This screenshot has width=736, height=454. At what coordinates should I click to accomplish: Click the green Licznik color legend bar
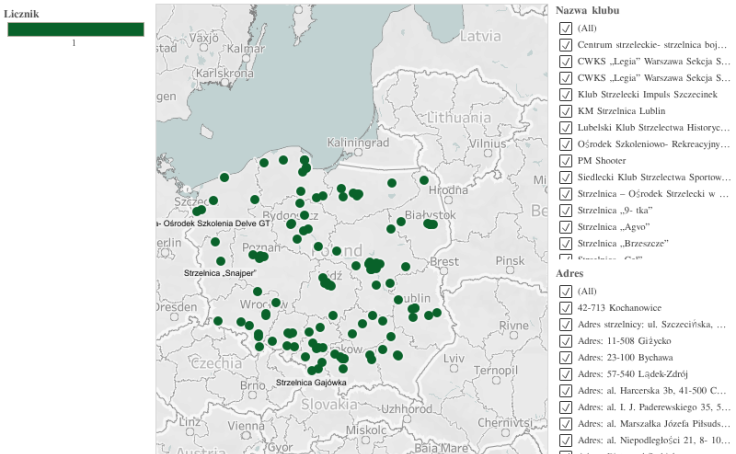[x=76, y=29]
